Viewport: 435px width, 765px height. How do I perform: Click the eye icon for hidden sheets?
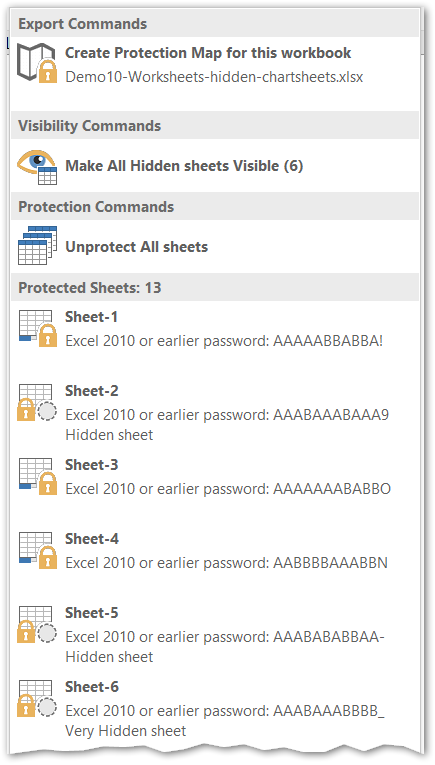(37, 167)
